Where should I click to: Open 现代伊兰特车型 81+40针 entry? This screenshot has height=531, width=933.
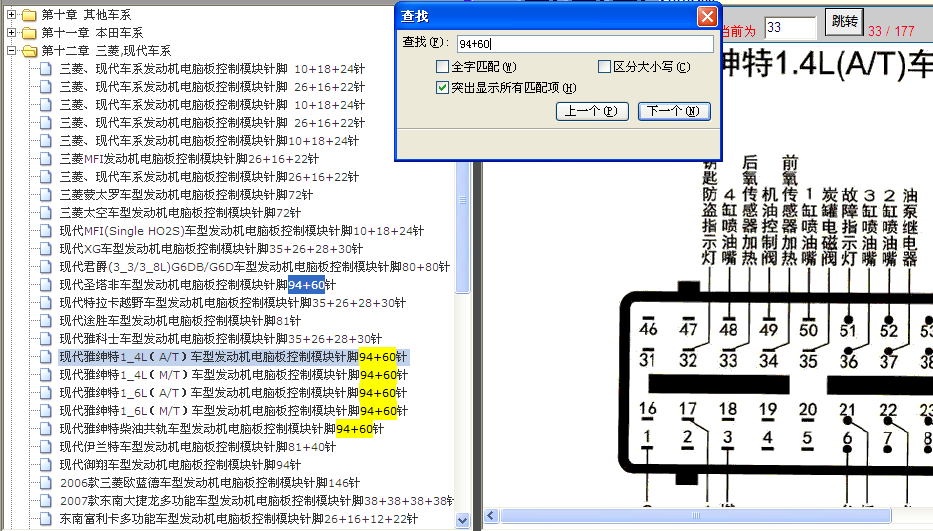[x=198, y=446]
